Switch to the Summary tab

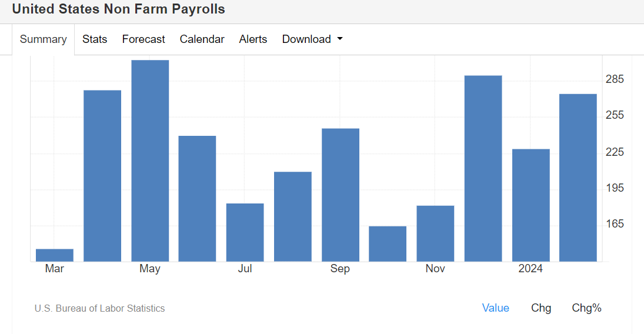click(43, 39)
